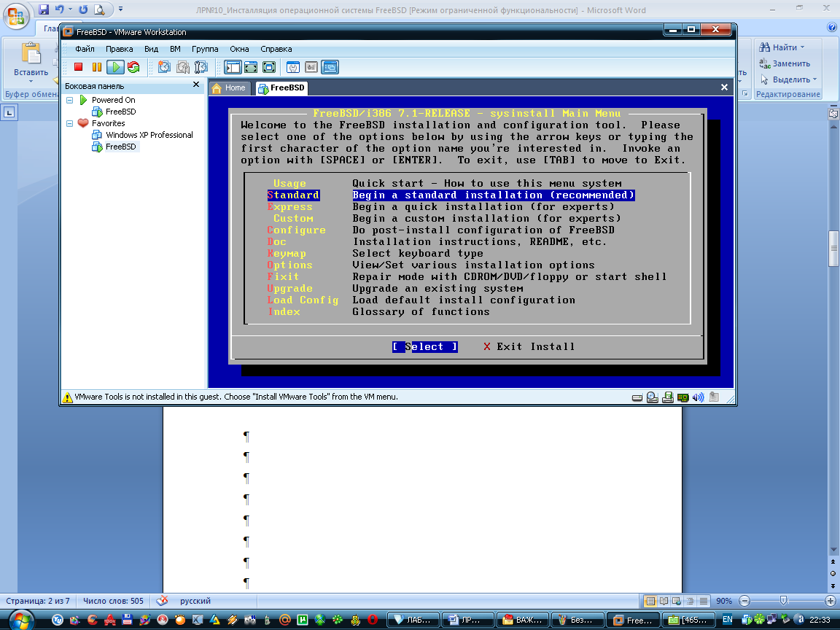The image size is (840, 630).
Task: Switch to quick switch mode icon
Action: pyautogui.click(x=251, y=67)
